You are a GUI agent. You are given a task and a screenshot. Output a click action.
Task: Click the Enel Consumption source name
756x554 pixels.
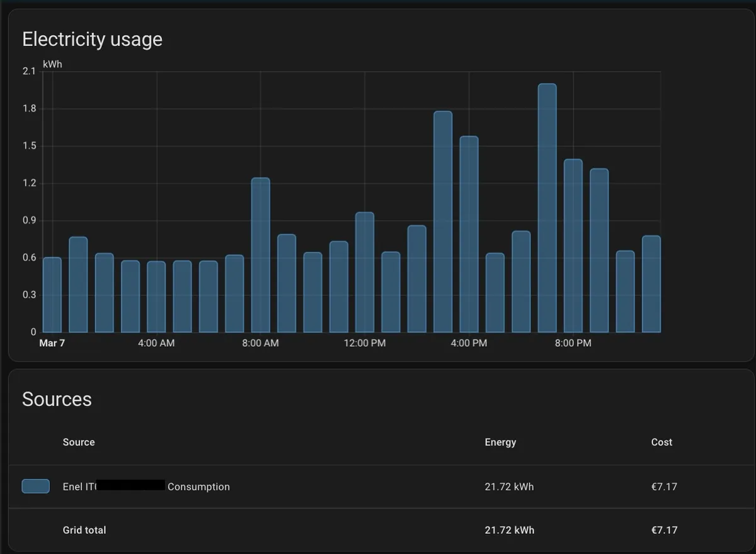(146, 487)
